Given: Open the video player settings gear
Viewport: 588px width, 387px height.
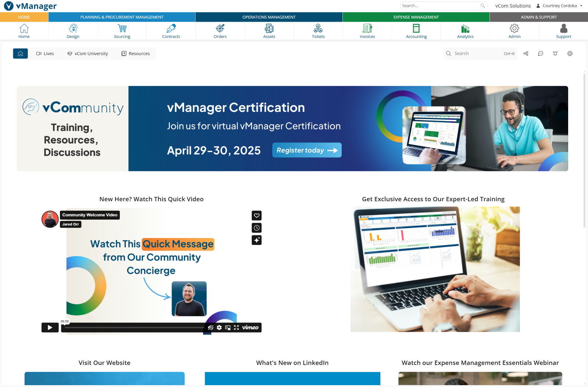Looking at the screenshot, I should click(219, 328).
